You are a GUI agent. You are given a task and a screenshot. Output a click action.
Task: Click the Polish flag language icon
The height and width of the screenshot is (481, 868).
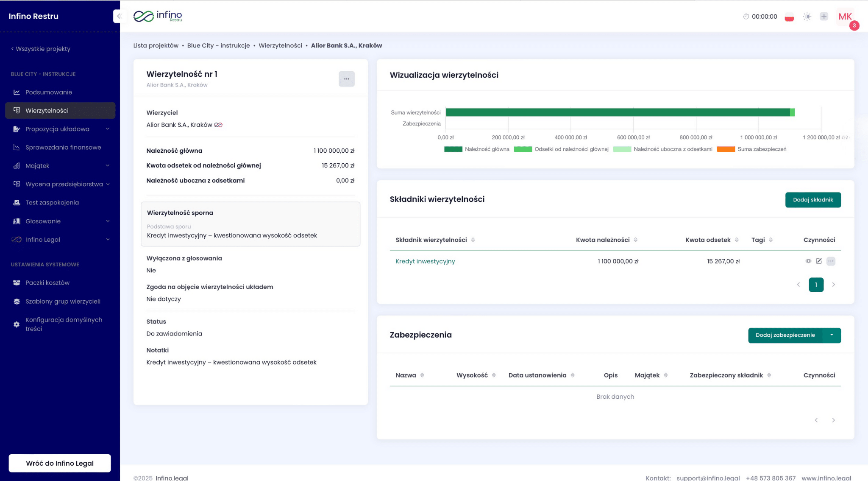[789, 17]
